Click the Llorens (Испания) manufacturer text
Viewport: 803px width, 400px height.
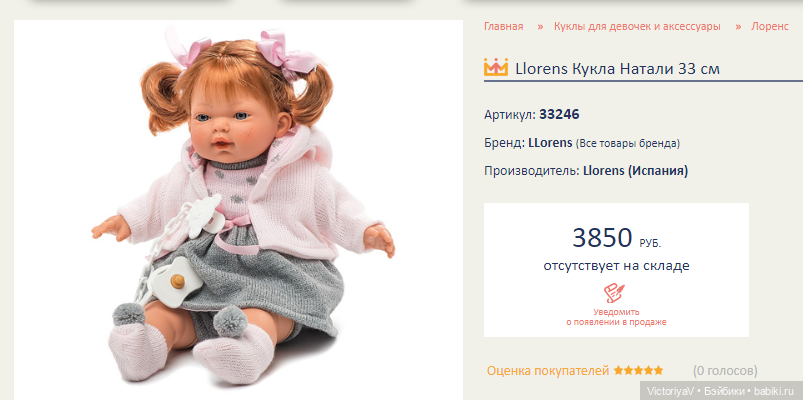(636, 171)
